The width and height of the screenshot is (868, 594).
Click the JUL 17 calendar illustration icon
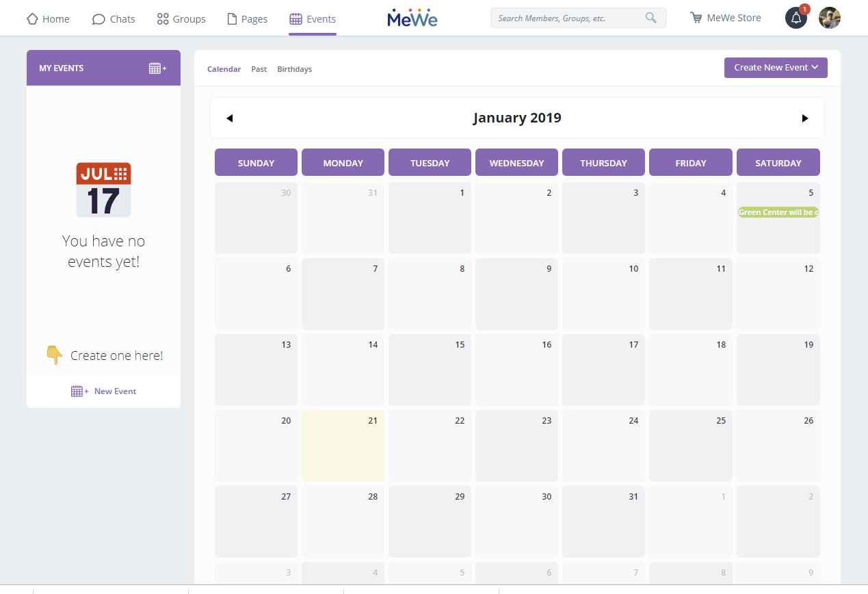tap(103, 190)
